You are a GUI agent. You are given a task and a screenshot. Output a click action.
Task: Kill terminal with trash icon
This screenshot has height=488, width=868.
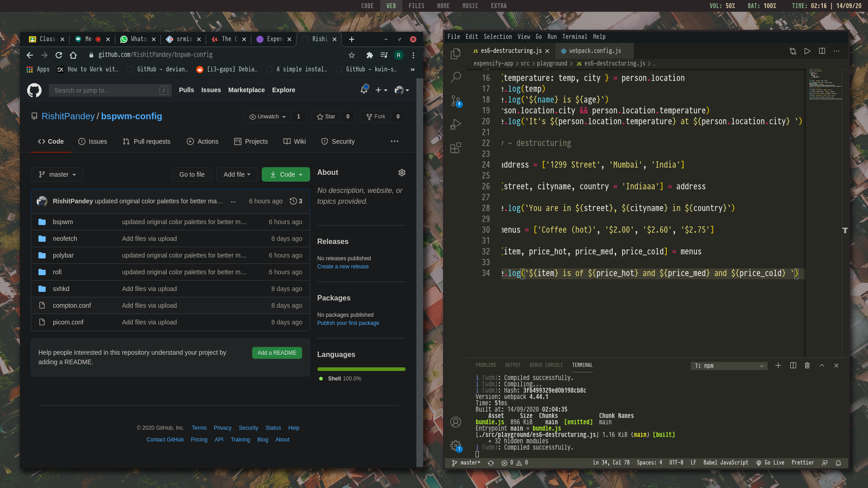pos(807,366)
